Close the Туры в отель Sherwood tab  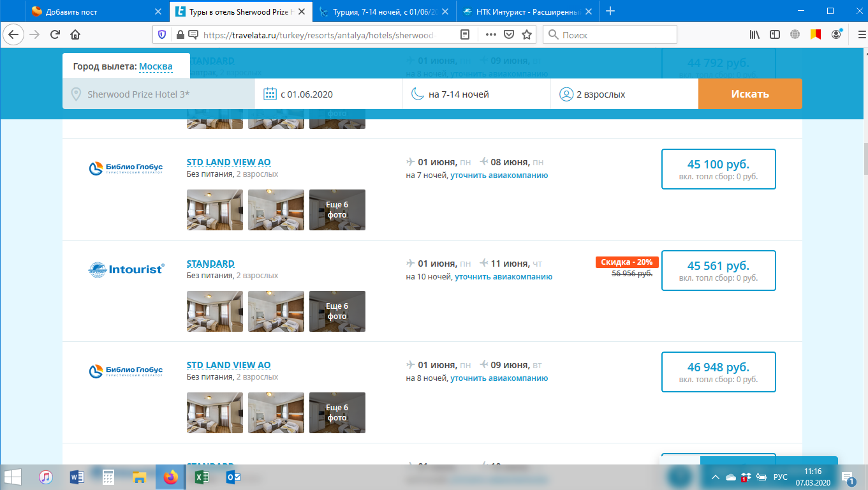302,11
